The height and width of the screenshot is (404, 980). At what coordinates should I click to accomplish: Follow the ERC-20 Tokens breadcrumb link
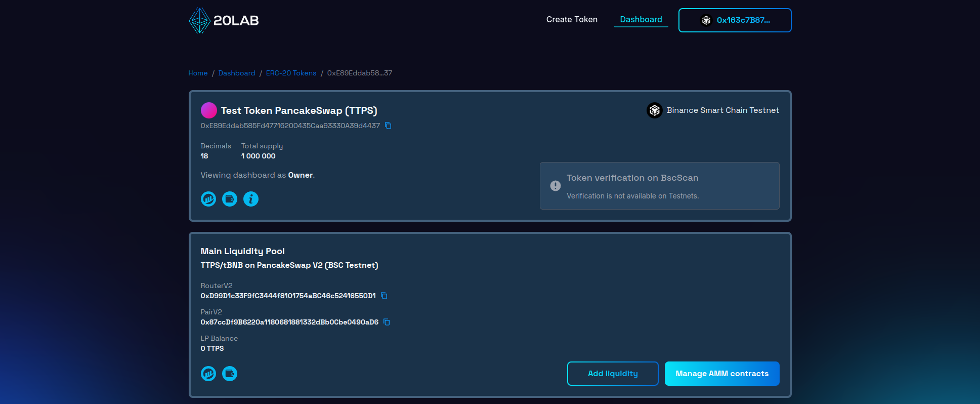tap(291, 73)
